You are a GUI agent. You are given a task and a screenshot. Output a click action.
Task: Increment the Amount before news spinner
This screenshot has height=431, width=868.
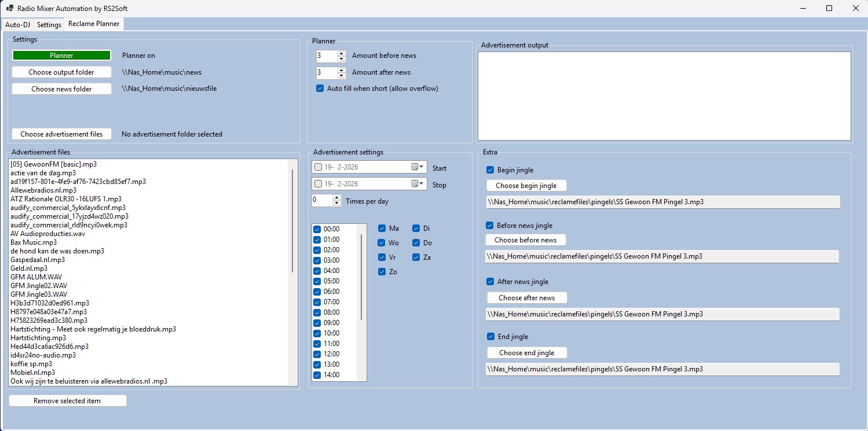[340, 53]
